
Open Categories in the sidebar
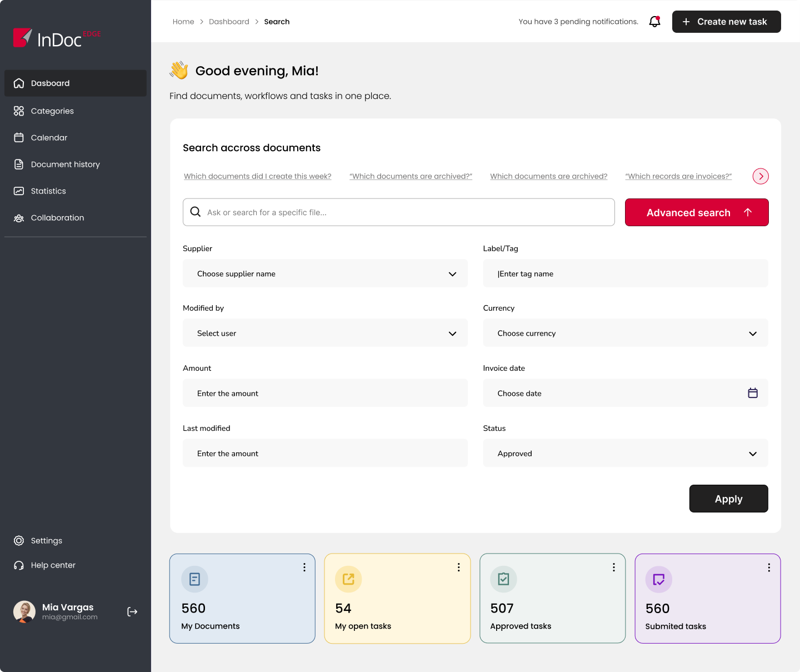point(52,111)
